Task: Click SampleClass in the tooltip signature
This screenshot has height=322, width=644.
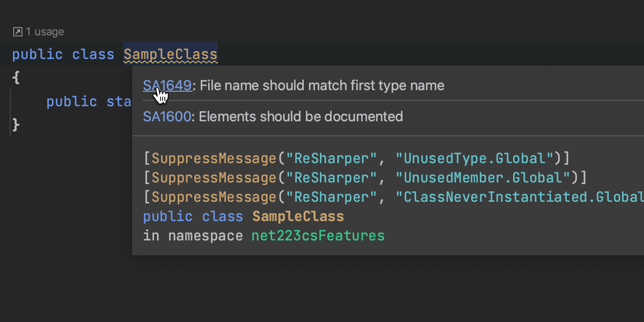Action: pyautogui.click(x=298, y=217)
